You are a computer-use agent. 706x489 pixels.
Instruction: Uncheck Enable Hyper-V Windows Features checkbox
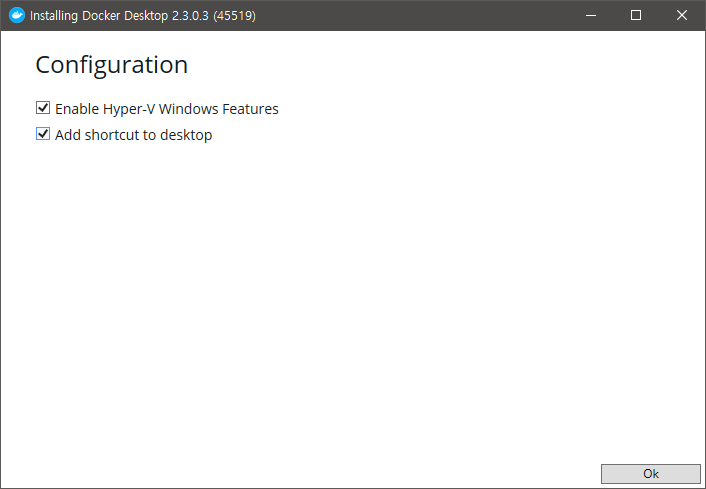pyautogui.click(x=43, y=108)
